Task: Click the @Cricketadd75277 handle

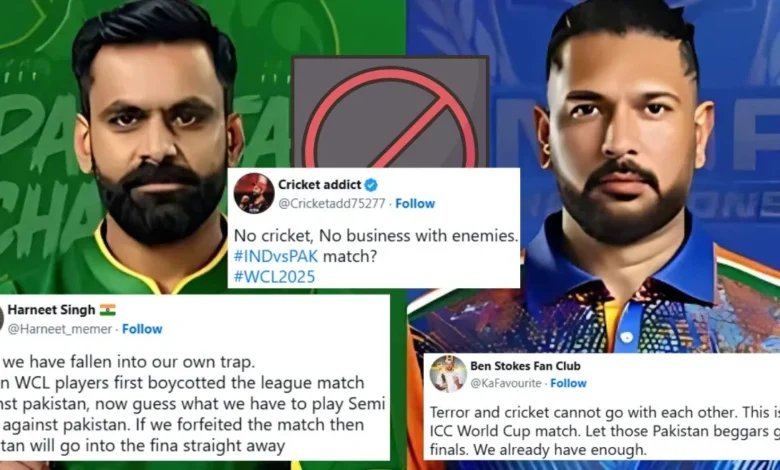Action: pos(332,203)
